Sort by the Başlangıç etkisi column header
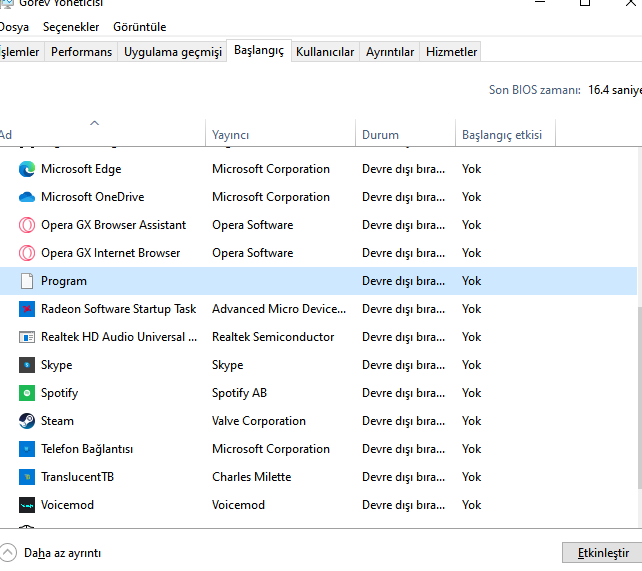642x571 pixels. click(x=501, y=135)
